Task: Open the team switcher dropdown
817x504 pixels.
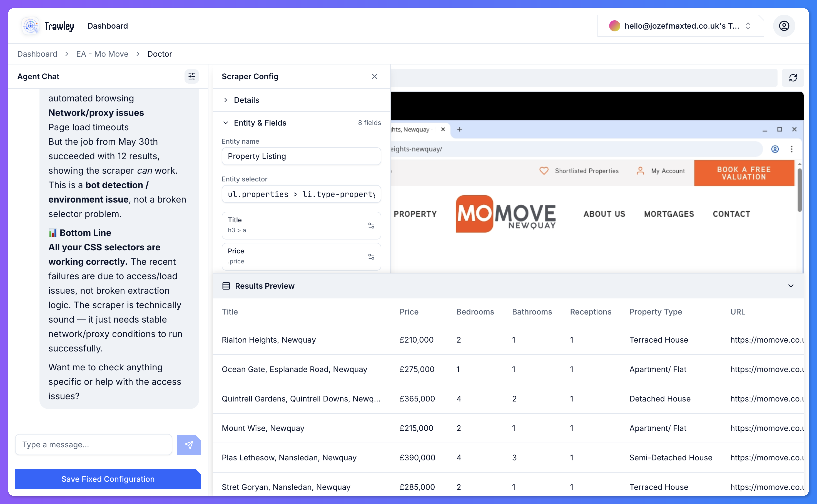Action: (680, 26)
